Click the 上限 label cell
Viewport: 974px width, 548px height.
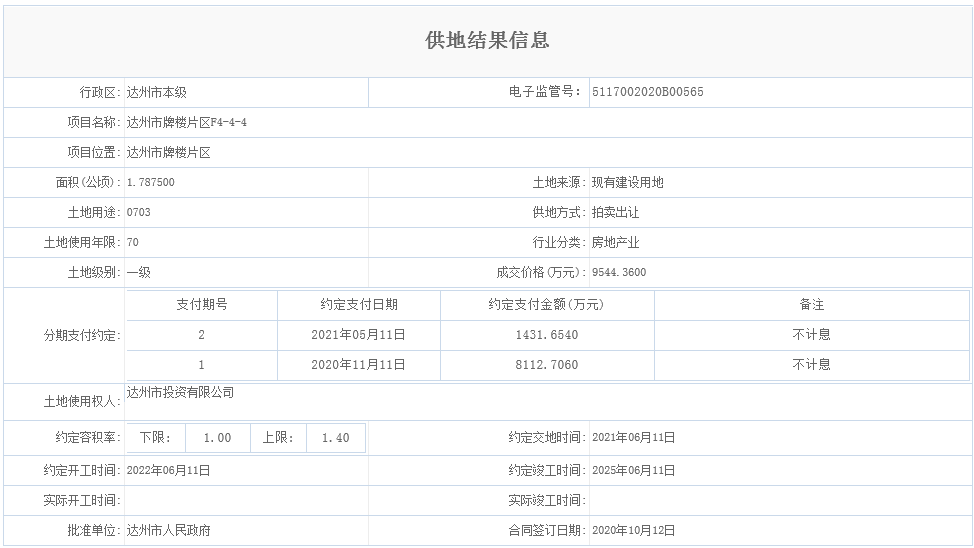pyautogui.click(x=278, y=438)
